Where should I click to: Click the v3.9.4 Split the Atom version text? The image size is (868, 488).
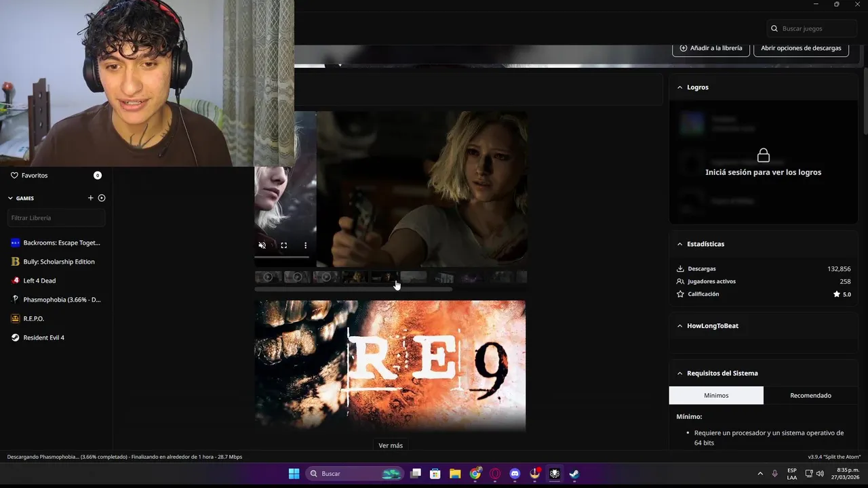point(834,457)
